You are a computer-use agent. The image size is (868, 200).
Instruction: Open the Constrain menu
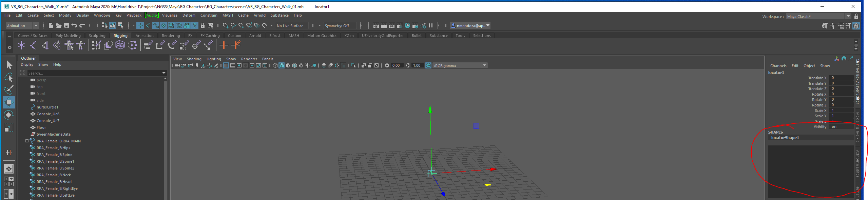coord(209,15)
